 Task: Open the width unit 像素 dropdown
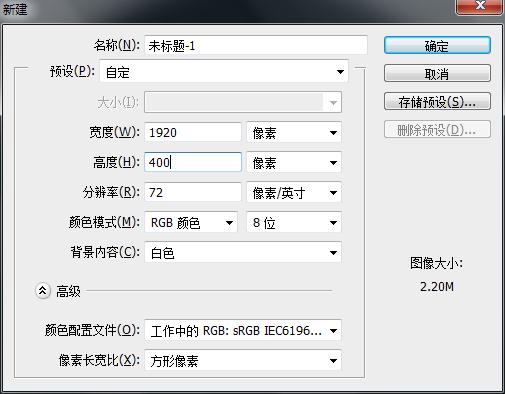click(x=294, y=133)
